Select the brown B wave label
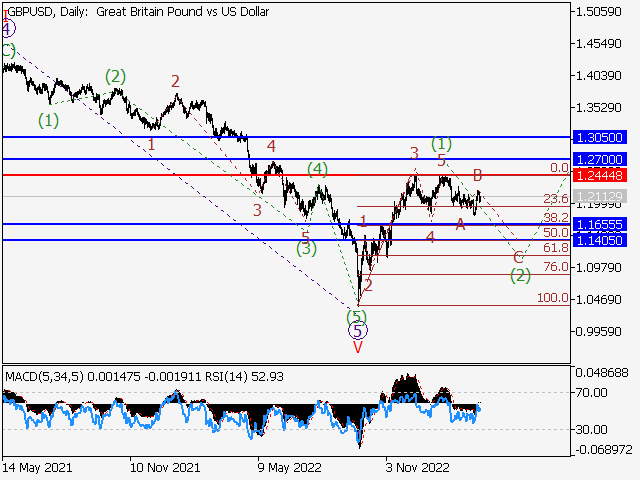The height and width of the screenshot is (480, 640). [478, 176]
